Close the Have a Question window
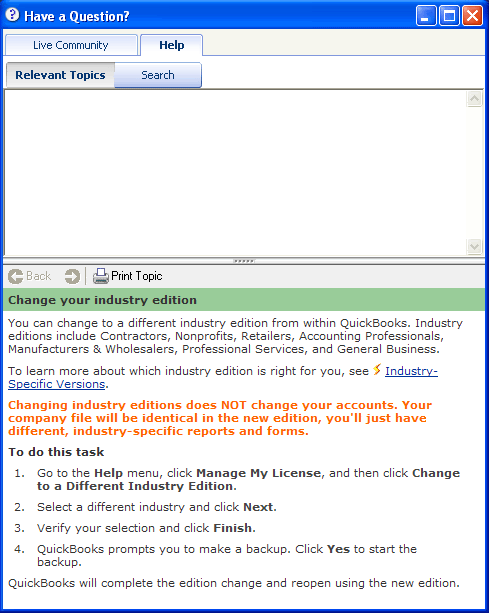The height and width of the screenshot is (613, 489). point(473,16)
